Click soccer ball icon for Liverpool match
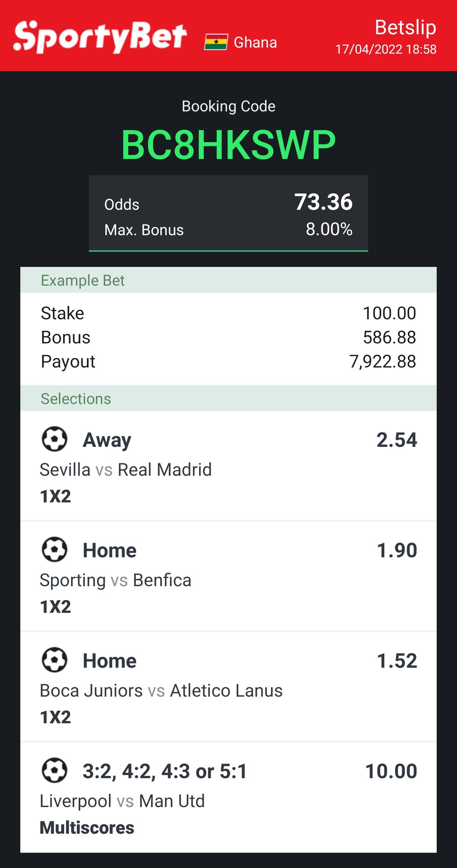This screenshot has height=868, width=457. click(x=54, y=770)
